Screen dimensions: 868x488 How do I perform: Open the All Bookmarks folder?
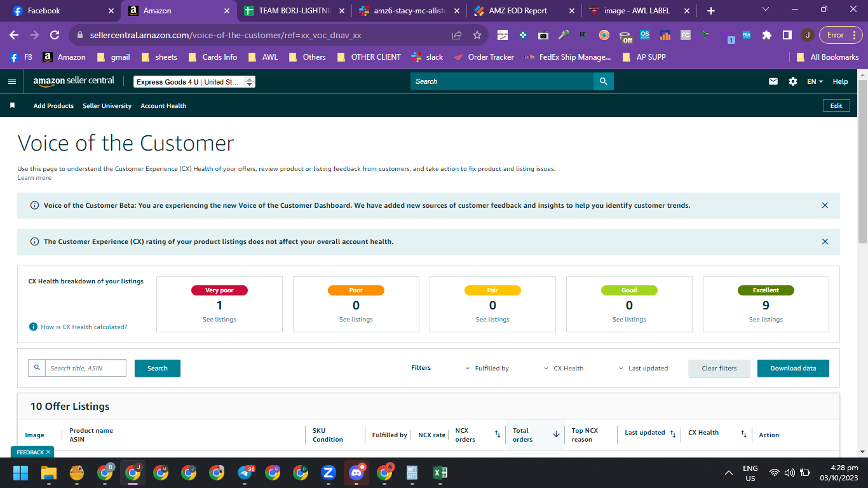click(828, 57)
